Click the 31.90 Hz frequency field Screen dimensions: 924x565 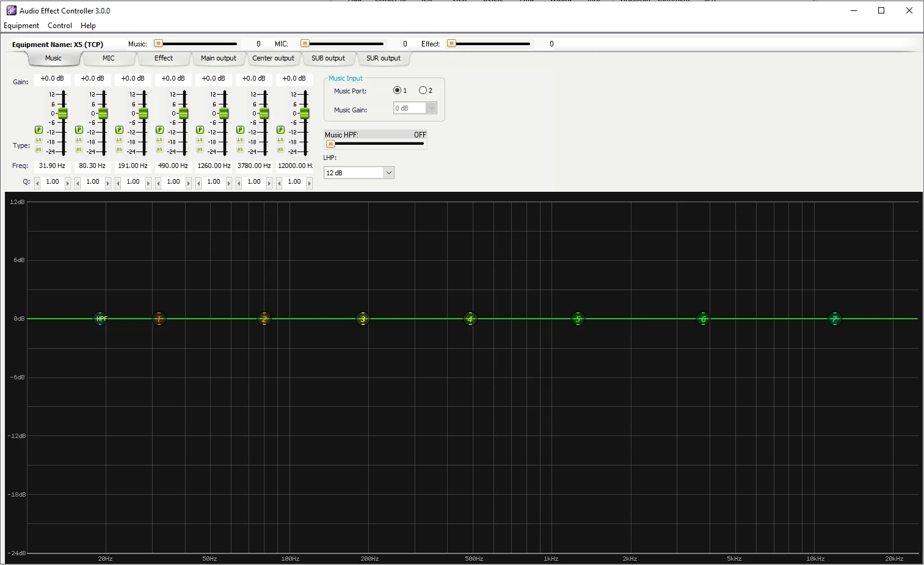[x=52, y=166]
